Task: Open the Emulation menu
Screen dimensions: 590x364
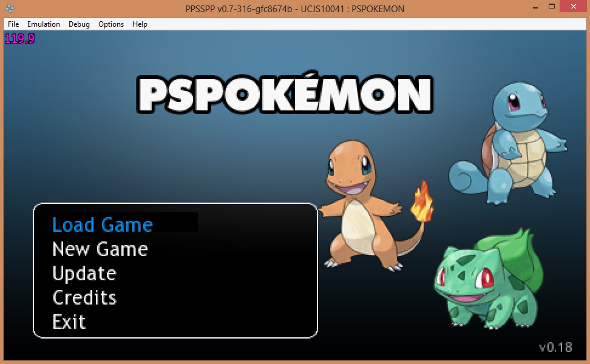Action: tap(44, 24)
